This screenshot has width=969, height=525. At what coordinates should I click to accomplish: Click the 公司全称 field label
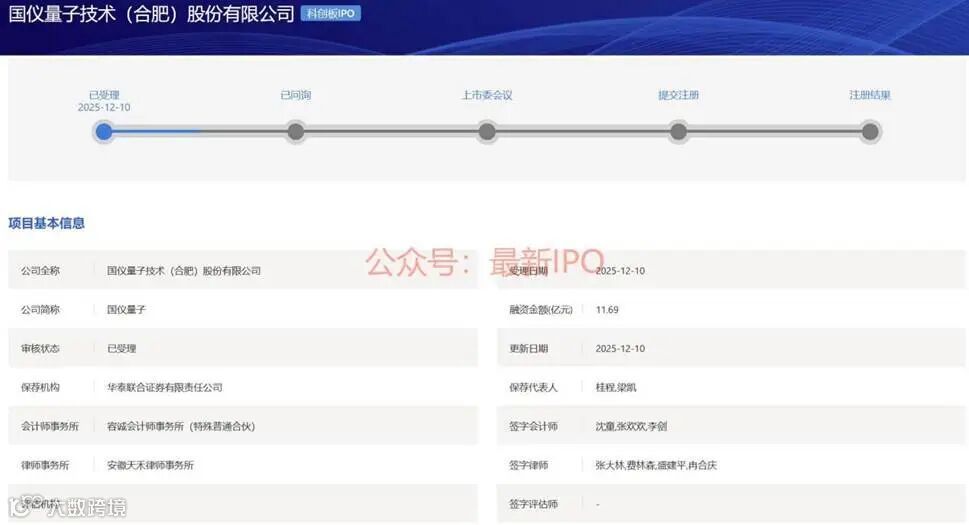(x=40, y=271)
